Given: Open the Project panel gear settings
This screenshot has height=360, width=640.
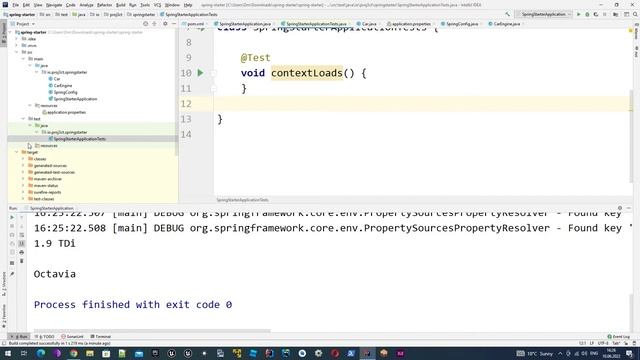Looking at the screenshot, I should [x=165, y=24].
